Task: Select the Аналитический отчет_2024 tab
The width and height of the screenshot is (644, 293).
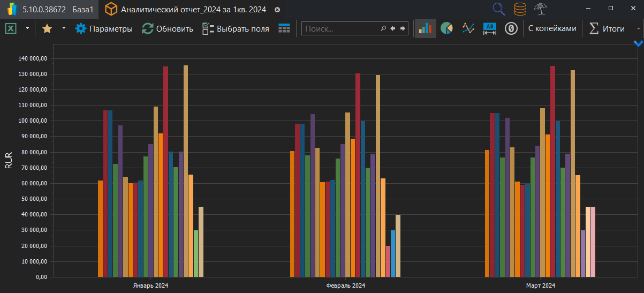Action: pyautogui.click(x=193, y=9)
